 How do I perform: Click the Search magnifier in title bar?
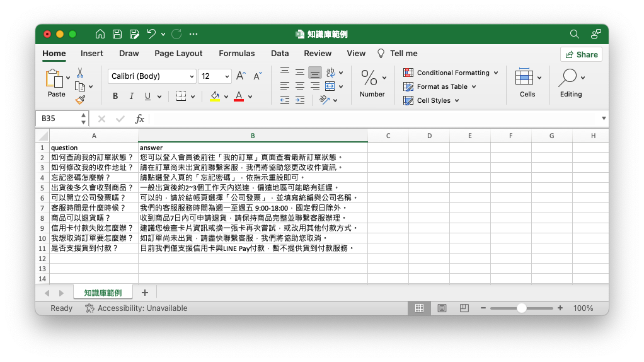[574, 34]
